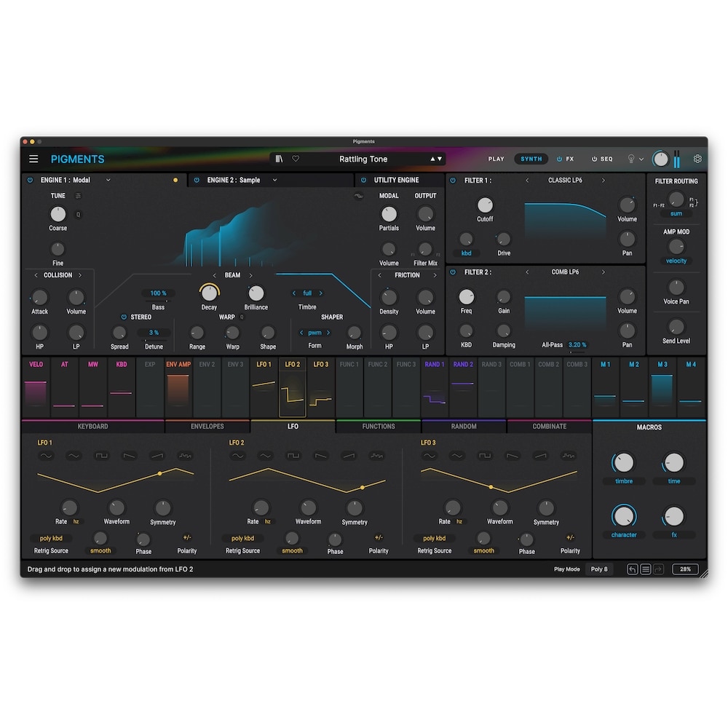The height and width of the screenshot is (728, 728).
Task: Open settings with the gear icon
Action: point(697,159)
